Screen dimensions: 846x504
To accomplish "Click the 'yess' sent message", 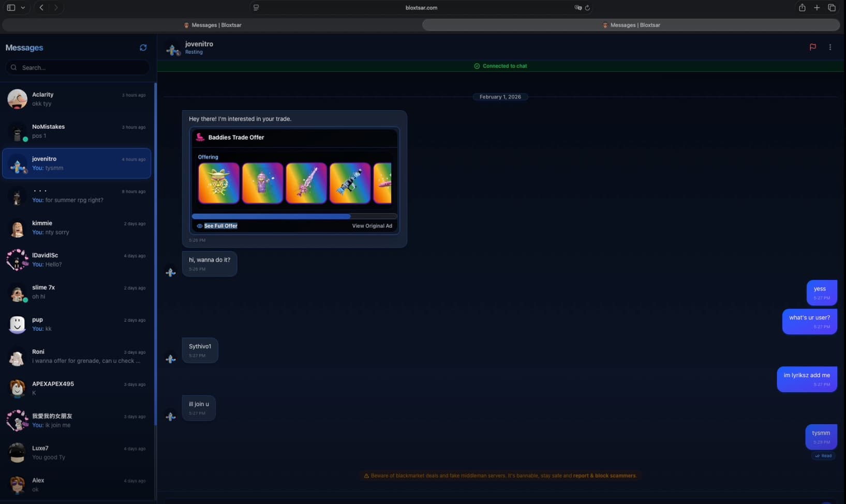I will click(822, 293).
